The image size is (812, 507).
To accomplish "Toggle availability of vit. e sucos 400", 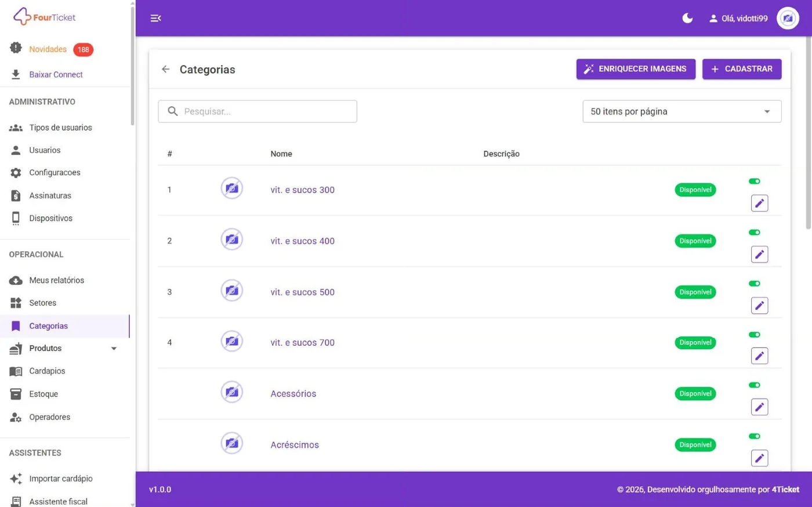I will [754, 232].
